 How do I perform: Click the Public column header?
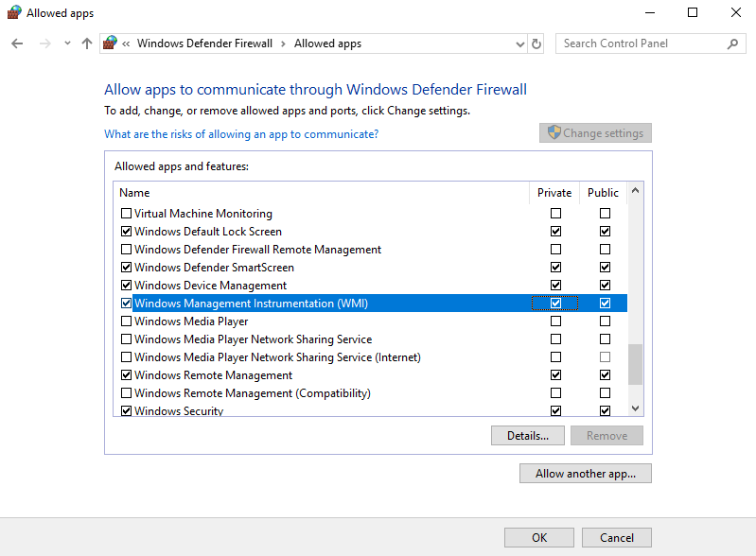click(603, 193)
